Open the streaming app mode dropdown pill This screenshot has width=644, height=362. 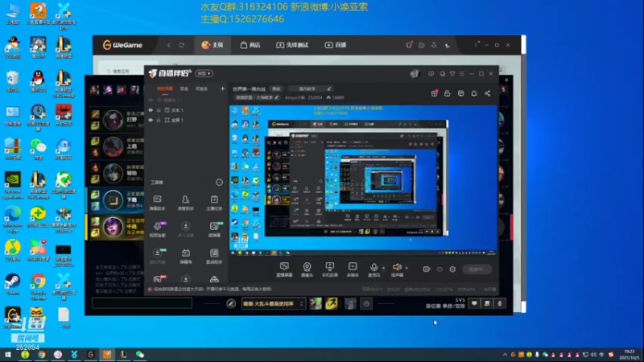[204, 73]
